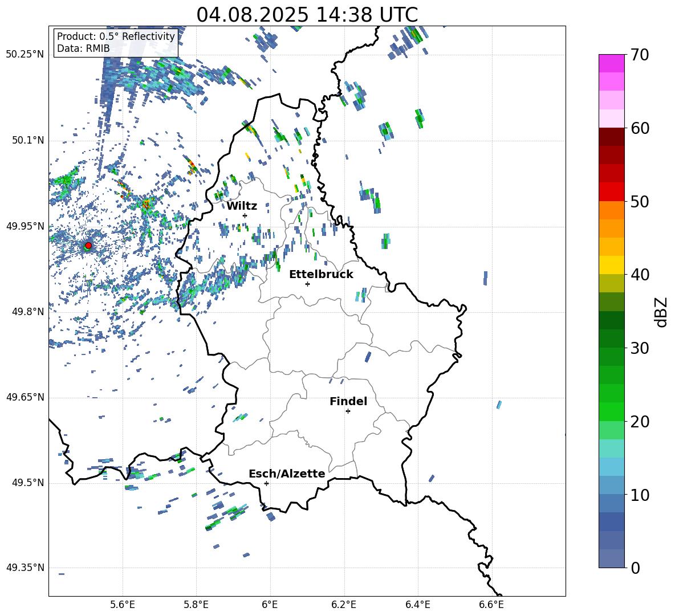This screenshot has width=675, height=616.
Task: Pick the bright magenta top colorbar swatch
Action: tap(611, 63)
